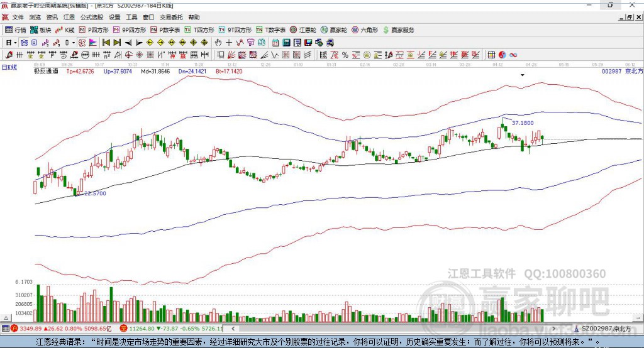Click the 极反通道 indicator label
The image size is (644, 348).
click(x=46, y=72)
